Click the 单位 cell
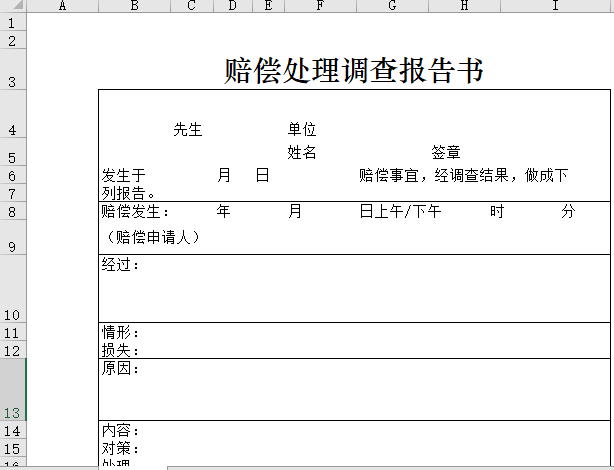 point(302,129)
